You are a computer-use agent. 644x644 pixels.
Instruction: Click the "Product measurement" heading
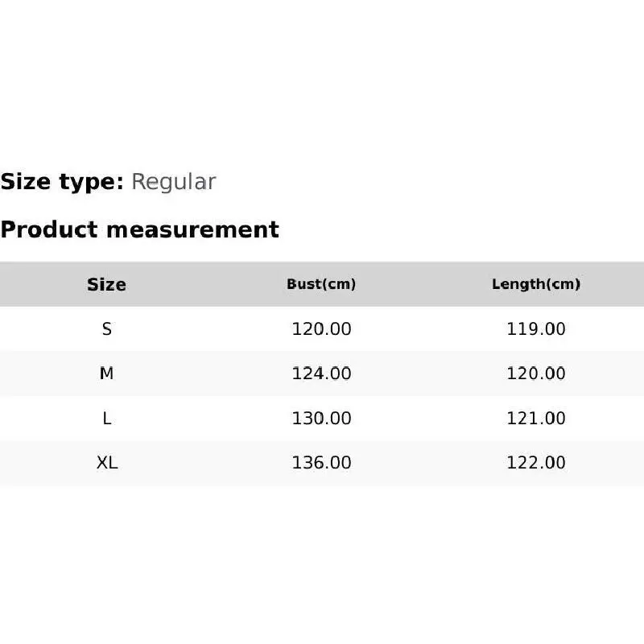[x=139, y=229]
